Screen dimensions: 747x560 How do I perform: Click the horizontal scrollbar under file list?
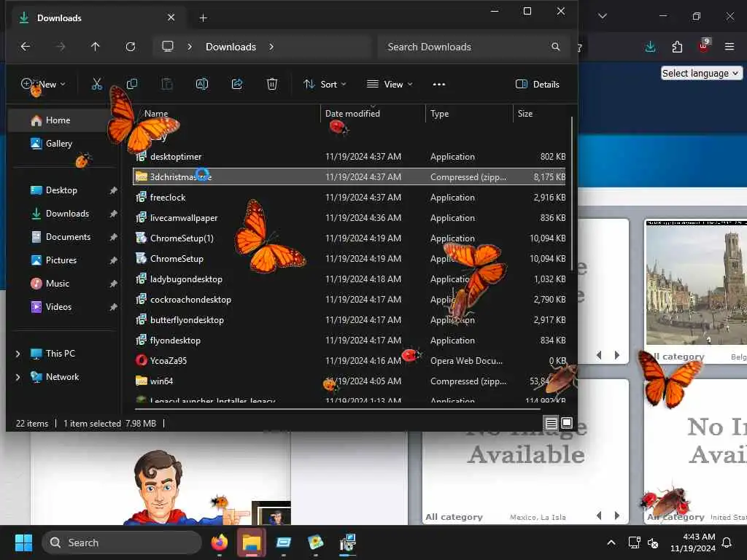pos(337,408)
